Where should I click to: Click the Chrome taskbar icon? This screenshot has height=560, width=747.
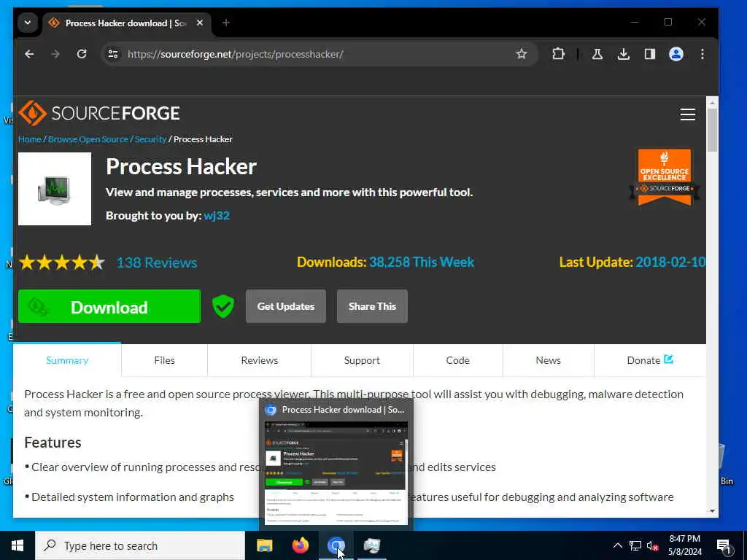336,545
